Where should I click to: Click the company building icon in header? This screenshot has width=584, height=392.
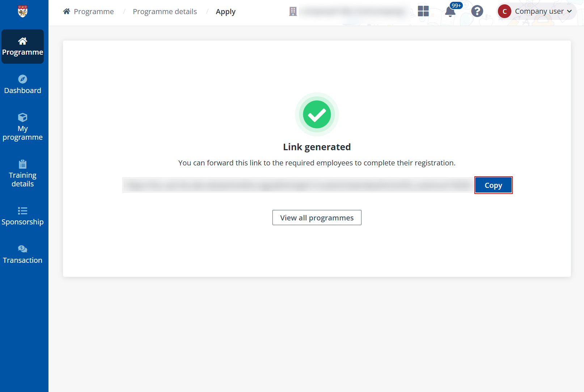293,11
